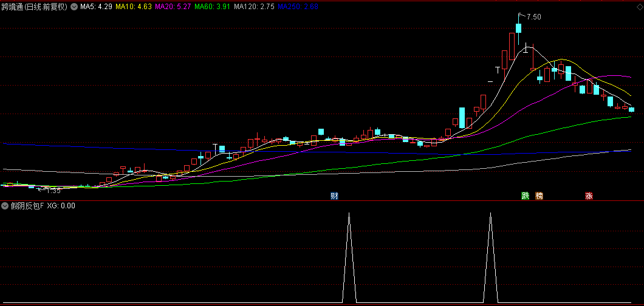Select the MA120: 2.75 label
Screen dimensions: 644x306
[x=254, y=7]
